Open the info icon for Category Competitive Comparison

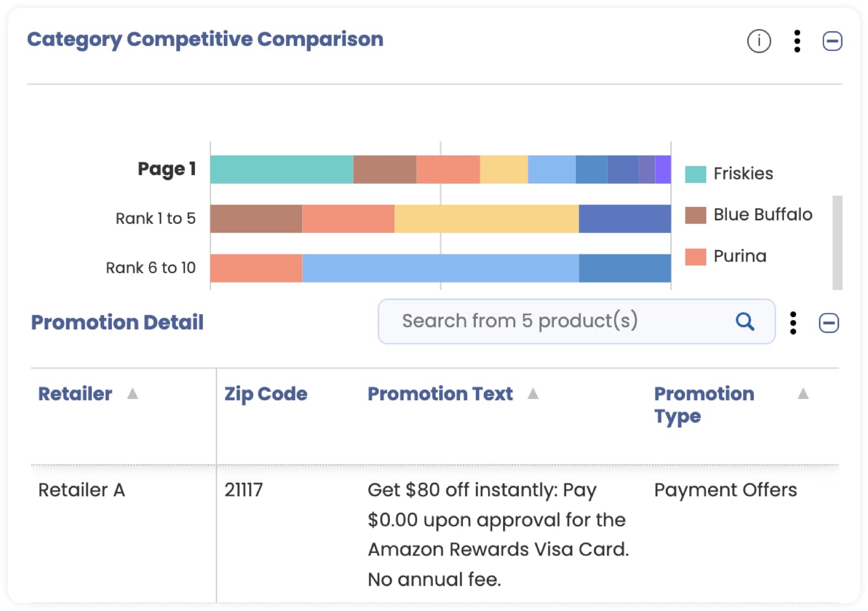758,41
